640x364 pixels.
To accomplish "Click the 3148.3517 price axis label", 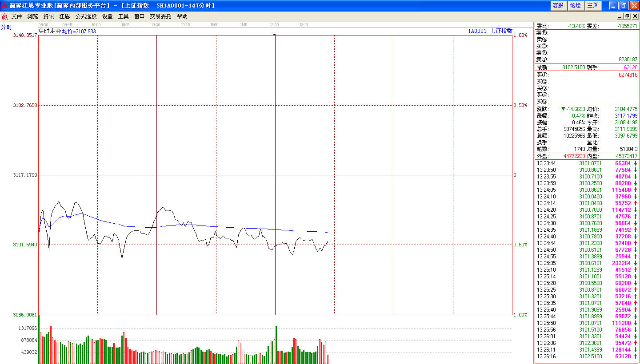I will pyautogui.click(x=26, y=36).
